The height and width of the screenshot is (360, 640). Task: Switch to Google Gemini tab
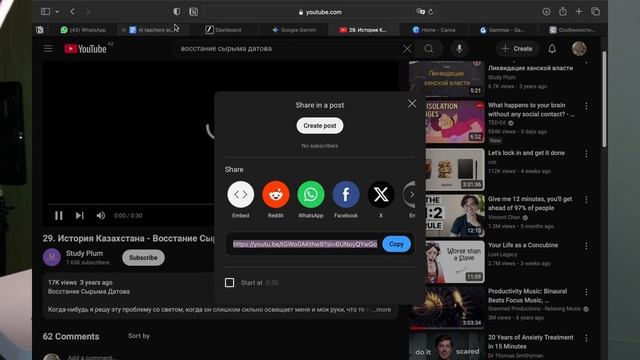pyautogui.click(x=294, y=30)
